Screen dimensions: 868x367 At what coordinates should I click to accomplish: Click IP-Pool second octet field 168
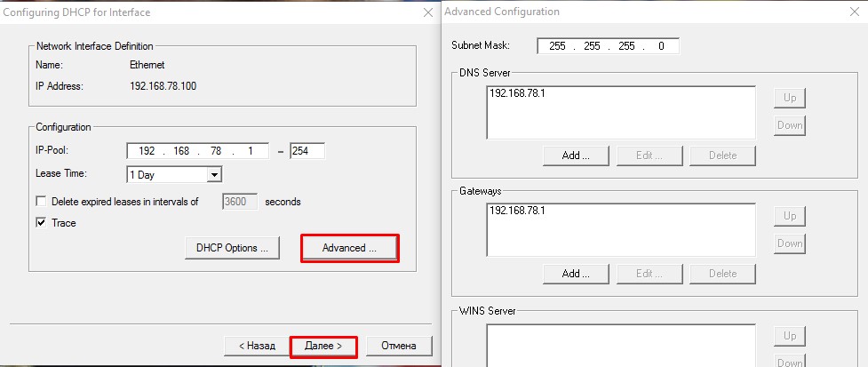[x=181, y=151]
